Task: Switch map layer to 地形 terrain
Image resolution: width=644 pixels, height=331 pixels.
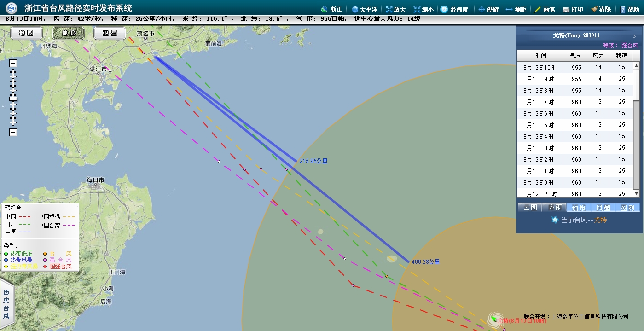Action: (x=68, y=33)
